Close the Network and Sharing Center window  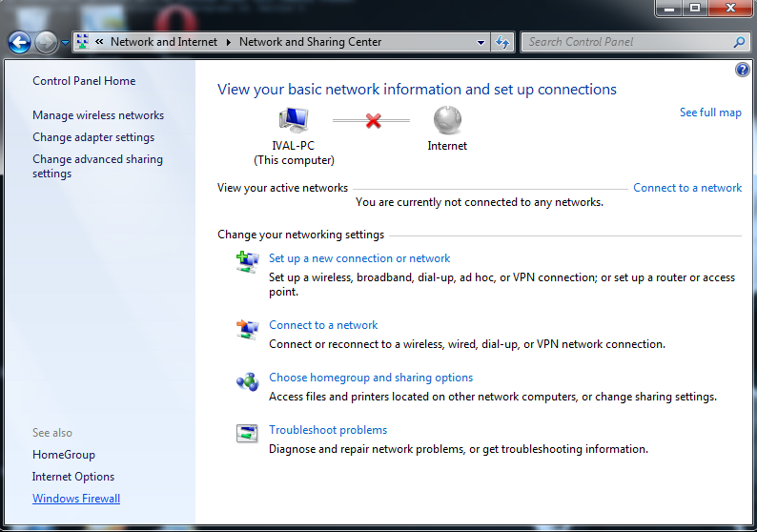coord(730,9)
